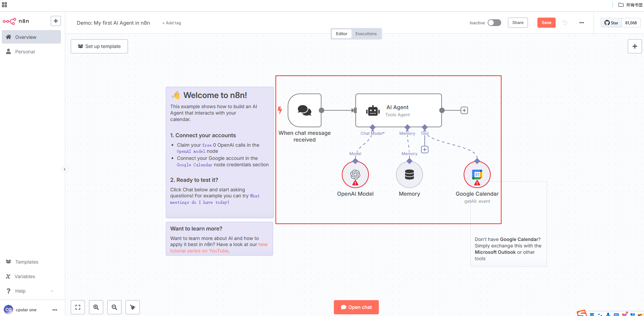Click the chat trigger lightning bolt icon

[x=280, y=110]
